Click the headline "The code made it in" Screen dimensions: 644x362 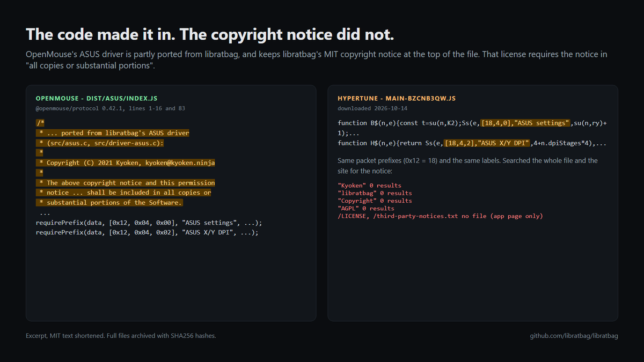[100, 34]
